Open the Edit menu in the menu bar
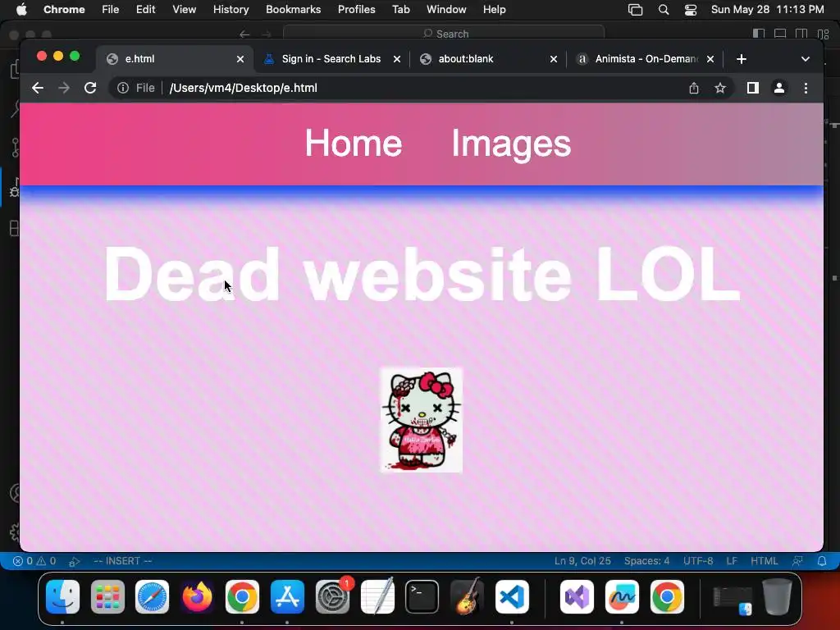The height and width of the screenshot is (630, 840). [145, 10]
